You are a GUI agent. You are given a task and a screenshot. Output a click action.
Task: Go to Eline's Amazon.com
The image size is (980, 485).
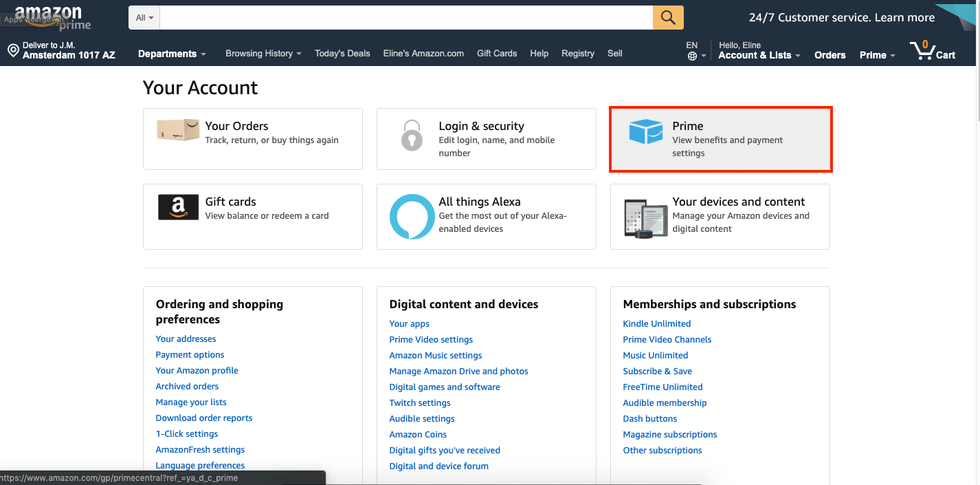[423, 53]
